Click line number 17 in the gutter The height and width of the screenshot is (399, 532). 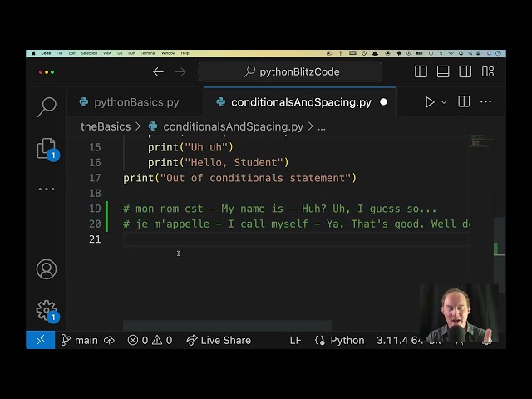point(95,178)
